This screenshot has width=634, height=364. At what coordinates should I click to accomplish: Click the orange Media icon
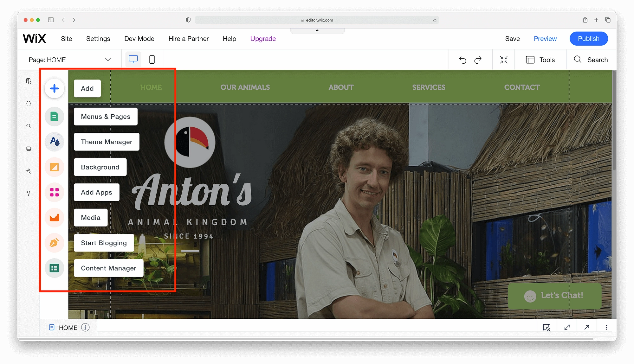pos(54,218)
